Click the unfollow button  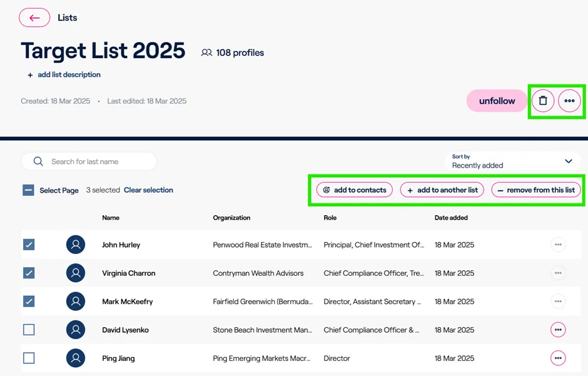click(x=497, y=101)
